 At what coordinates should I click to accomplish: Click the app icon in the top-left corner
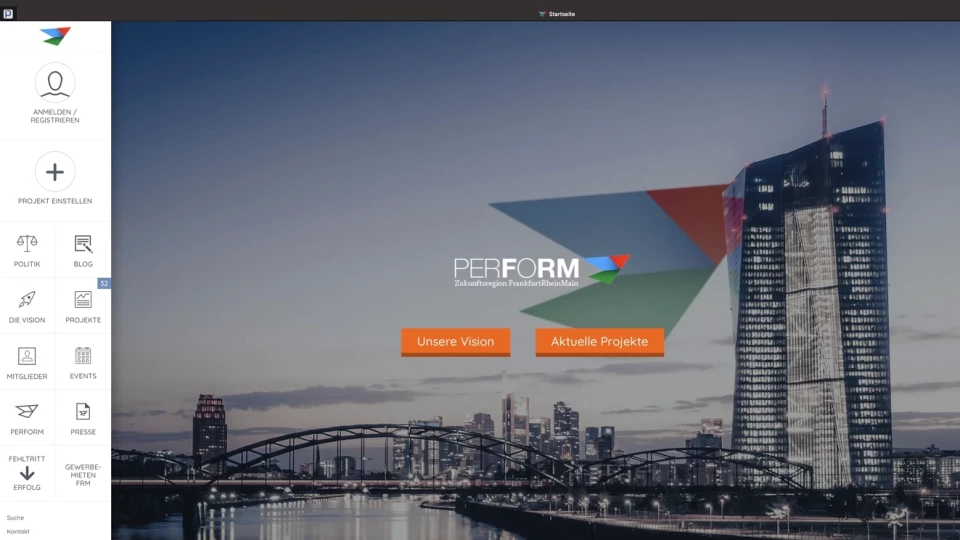tap(8, 13)
